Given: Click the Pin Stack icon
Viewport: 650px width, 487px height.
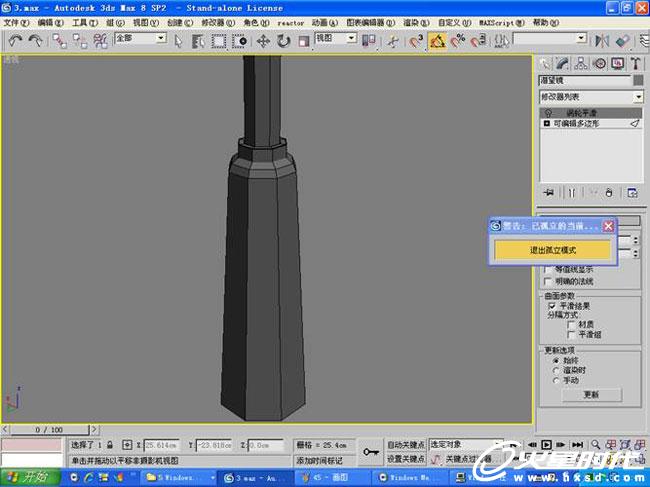Looking at the screenshot, I should pyautogui.click(x=549, y=193).
